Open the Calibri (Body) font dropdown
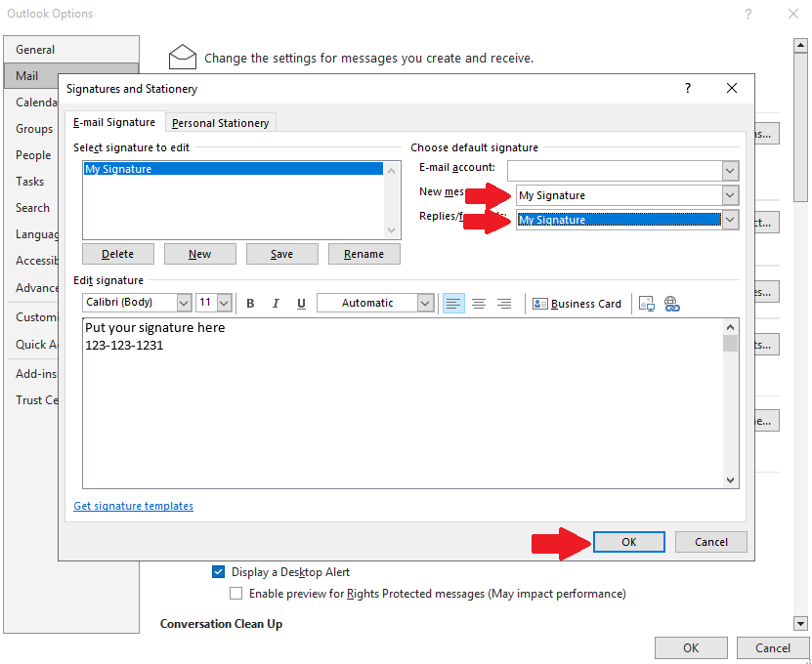 point(184,303)
